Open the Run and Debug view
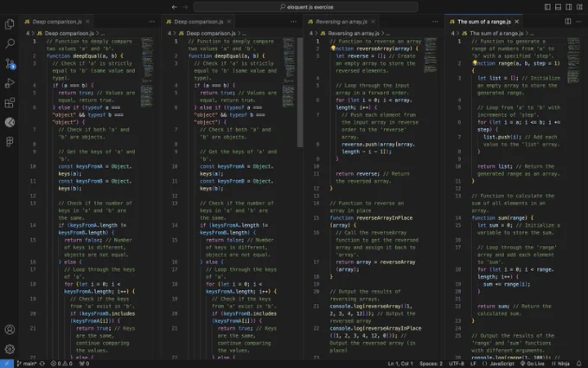 (10, 83)
